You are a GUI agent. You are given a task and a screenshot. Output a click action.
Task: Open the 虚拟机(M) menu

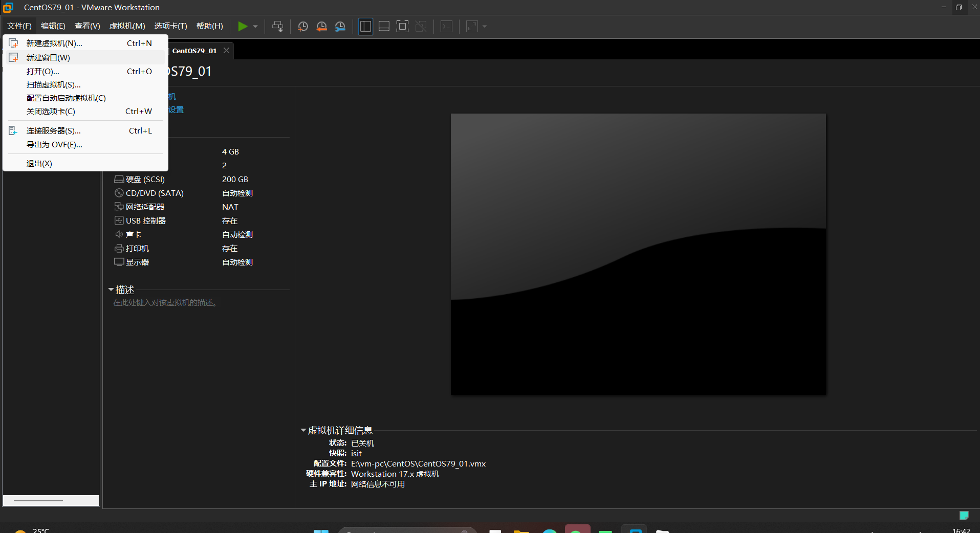pyautogui.click(x=127, y=26)
